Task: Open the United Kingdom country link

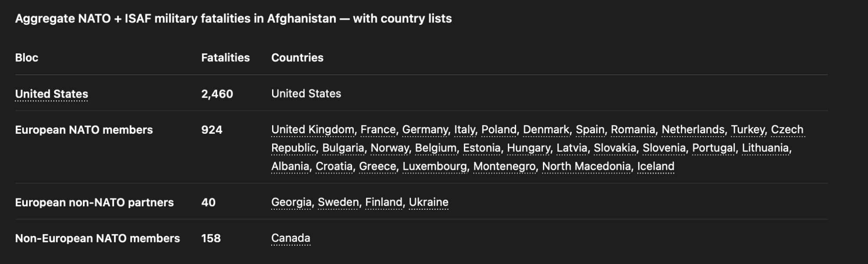Action: [312, 129]
